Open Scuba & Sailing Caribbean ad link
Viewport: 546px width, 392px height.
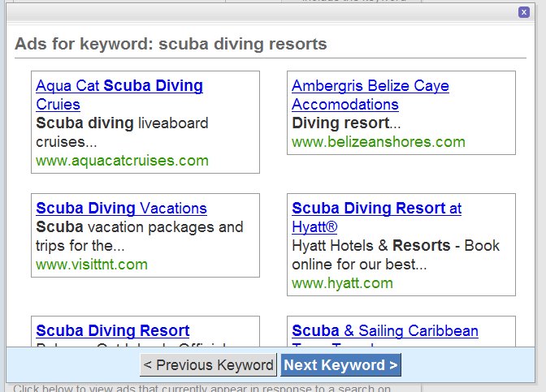384,331
